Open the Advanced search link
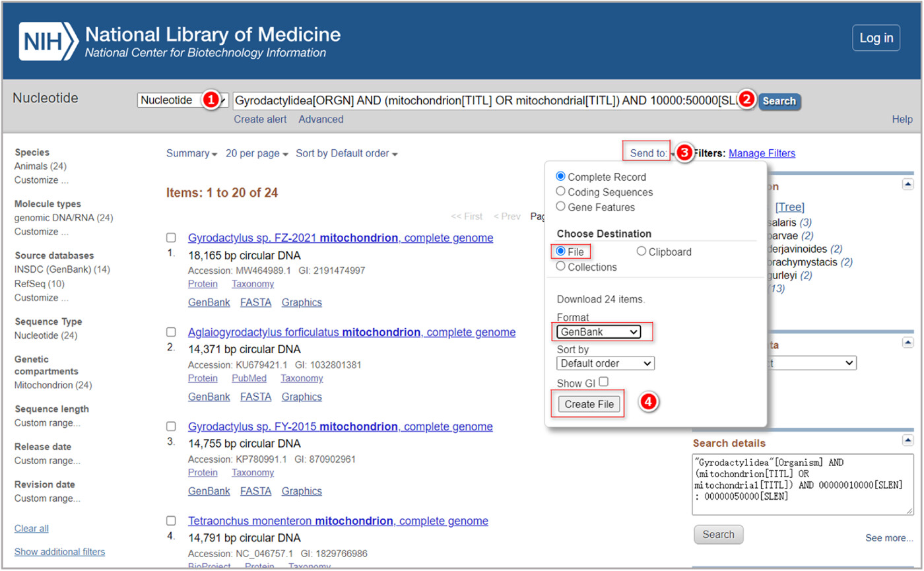 tap(321, 119)
